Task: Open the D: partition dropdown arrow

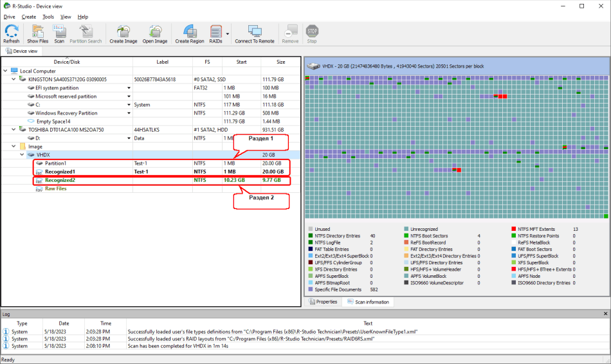Action: (129, 138)
